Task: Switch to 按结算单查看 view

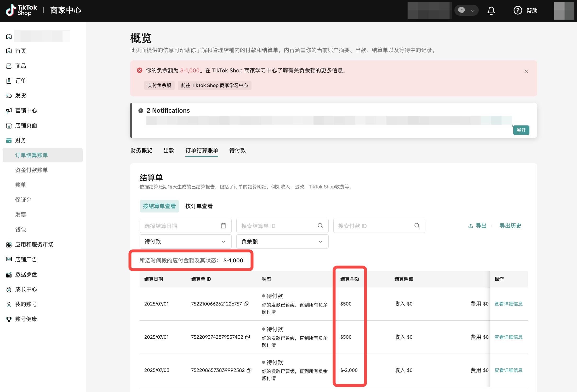Action: (159, 206)
